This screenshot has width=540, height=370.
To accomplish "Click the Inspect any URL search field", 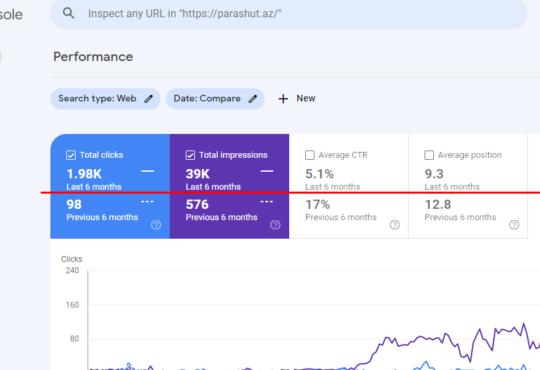I will click(289, 14).
